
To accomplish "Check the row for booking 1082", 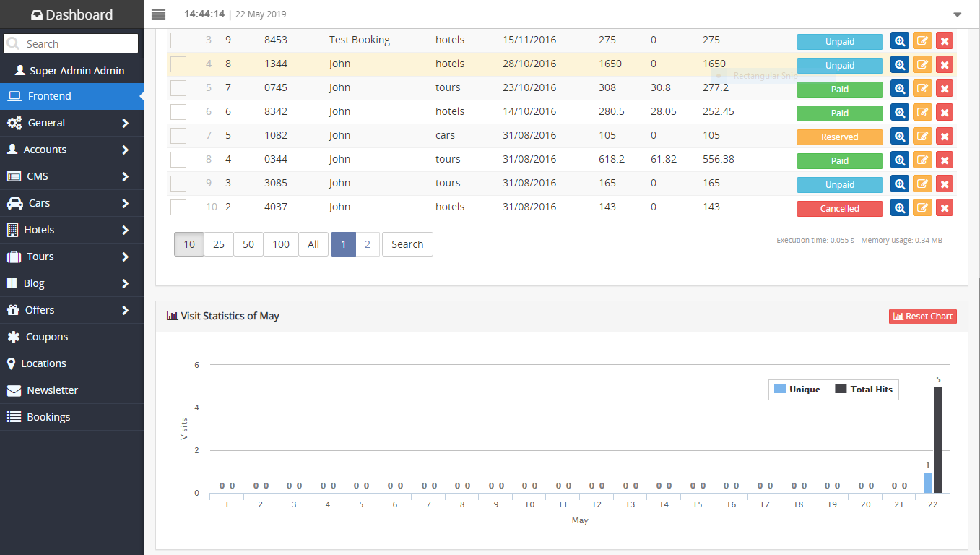I will pos(178,136).
